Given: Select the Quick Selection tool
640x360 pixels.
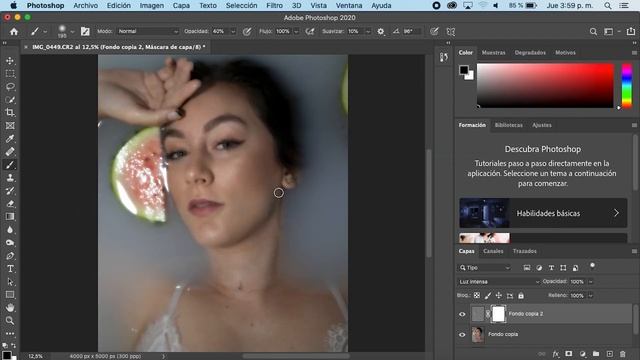Looking at the screenshot, I should [10, 100].
